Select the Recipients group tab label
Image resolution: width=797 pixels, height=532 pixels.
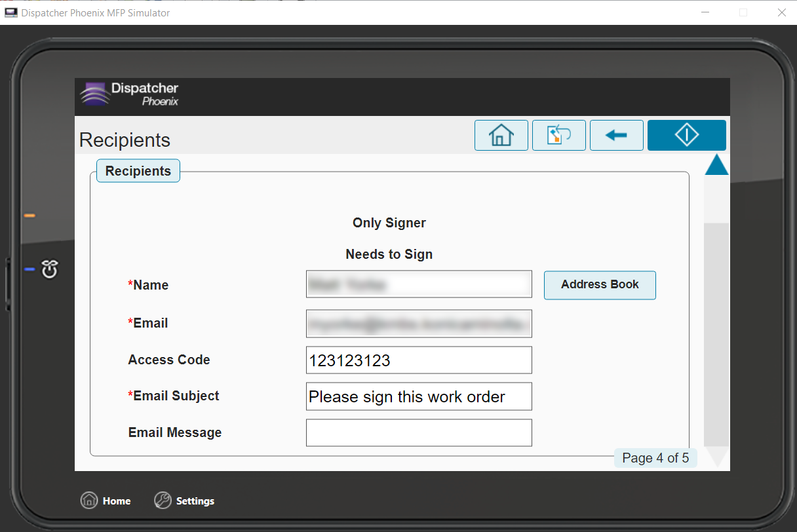click(x=138, y=171)
